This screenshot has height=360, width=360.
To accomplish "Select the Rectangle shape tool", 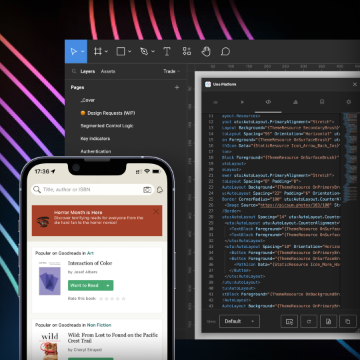I will pyautogui.click(x=121, y=52).
